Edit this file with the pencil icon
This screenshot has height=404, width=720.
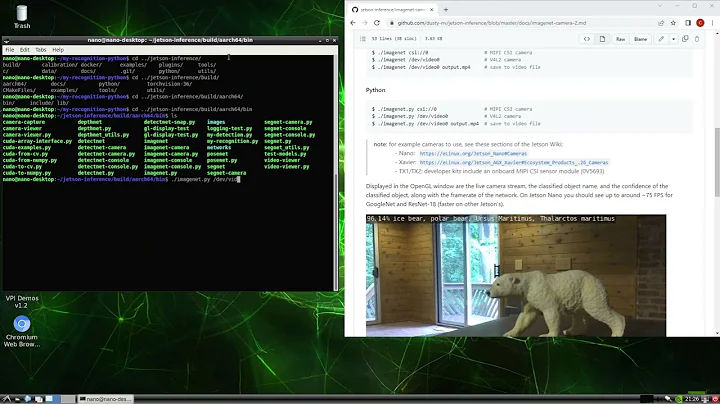(x=661, y=39)
